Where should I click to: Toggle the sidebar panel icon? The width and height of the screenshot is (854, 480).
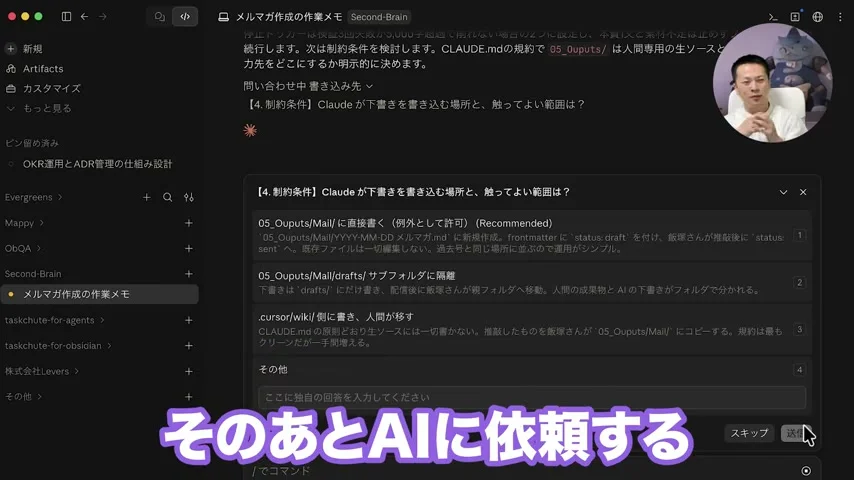tap(66, 17)
